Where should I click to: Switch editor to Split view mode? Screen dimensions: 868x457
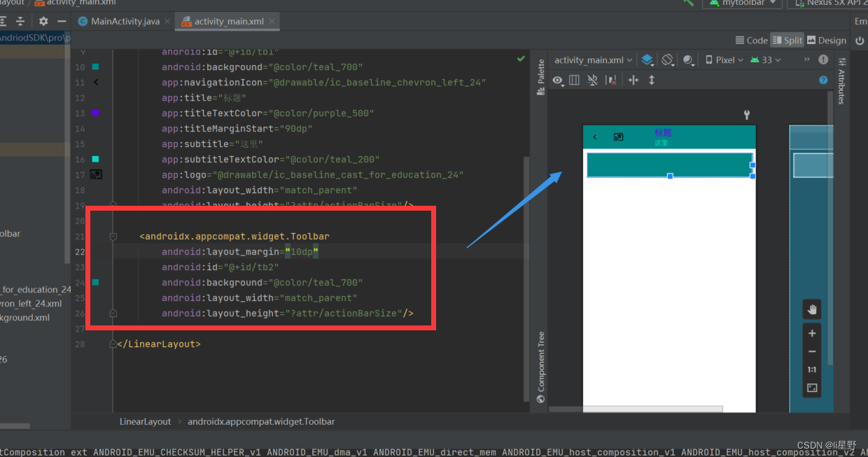(x=787, y=41)
